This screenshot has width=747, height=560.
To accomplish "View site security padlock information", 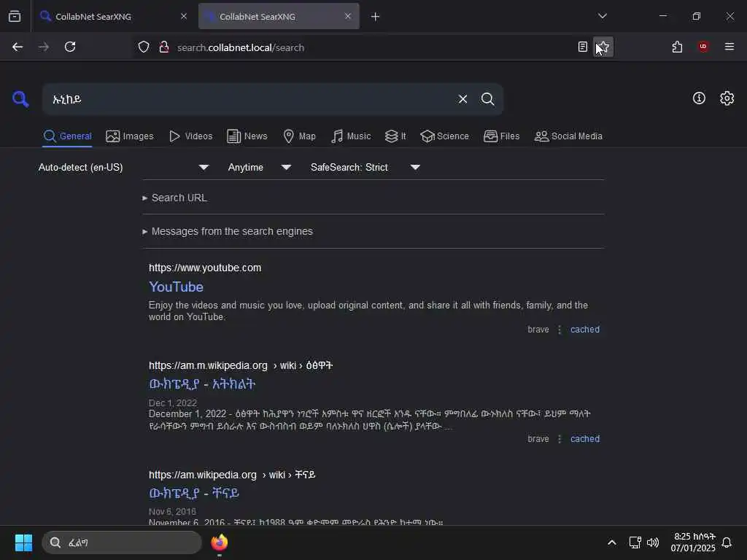I will [x=164, y=47].
